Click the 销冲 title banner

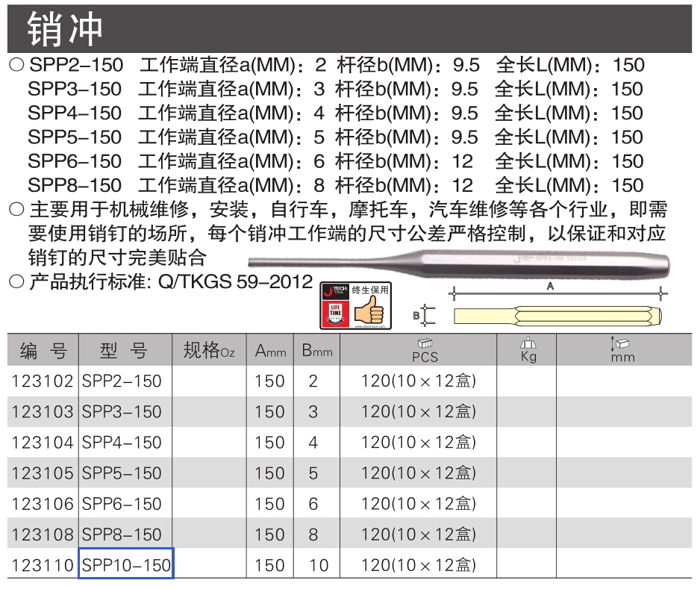click(x=349, y=29)
